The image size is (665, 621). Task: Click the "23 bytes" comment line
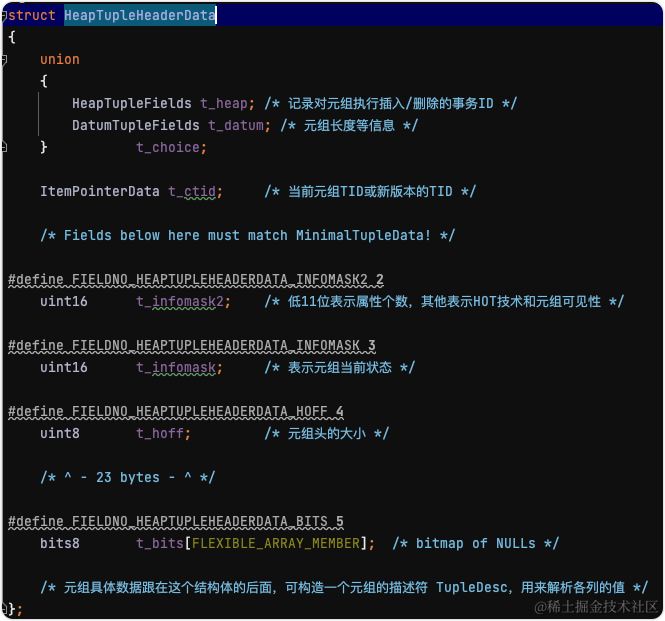pos(128,478)
